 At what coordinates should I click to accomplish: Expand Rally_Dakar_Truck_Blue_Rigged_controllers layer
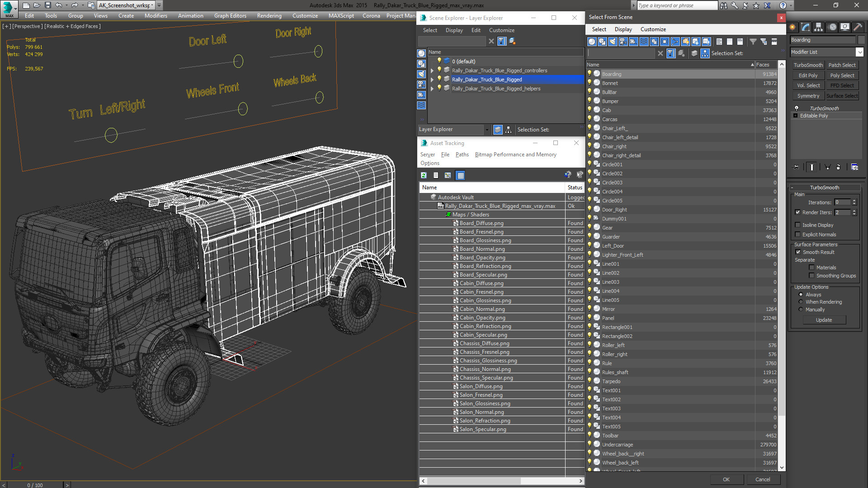click(432, 70)
